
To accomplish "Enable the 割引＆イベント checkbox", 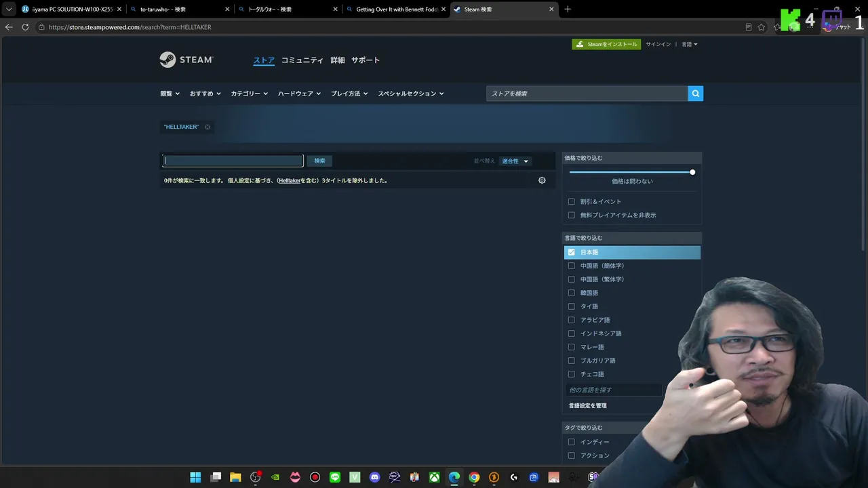I will [x=571, y=201].
